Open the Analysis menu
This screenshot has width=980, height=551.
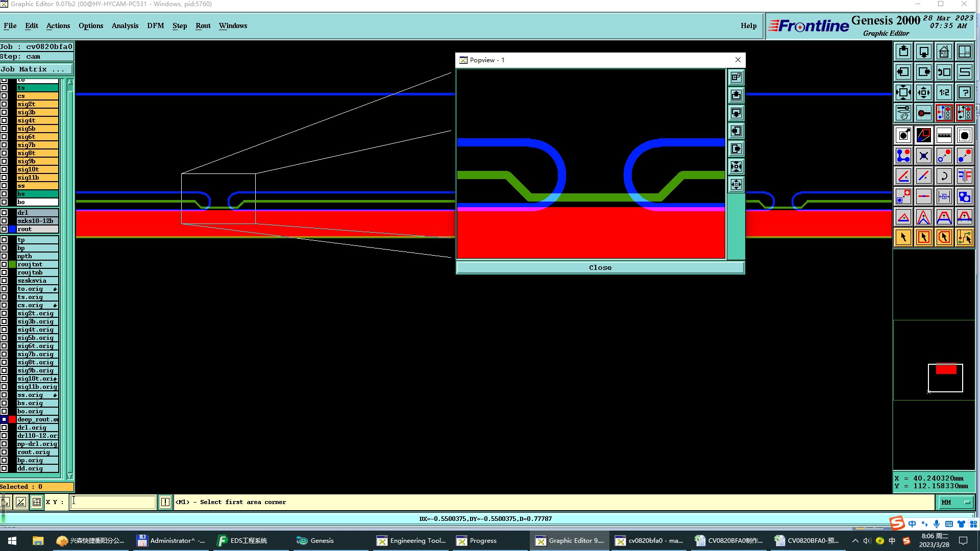[125, 26]
